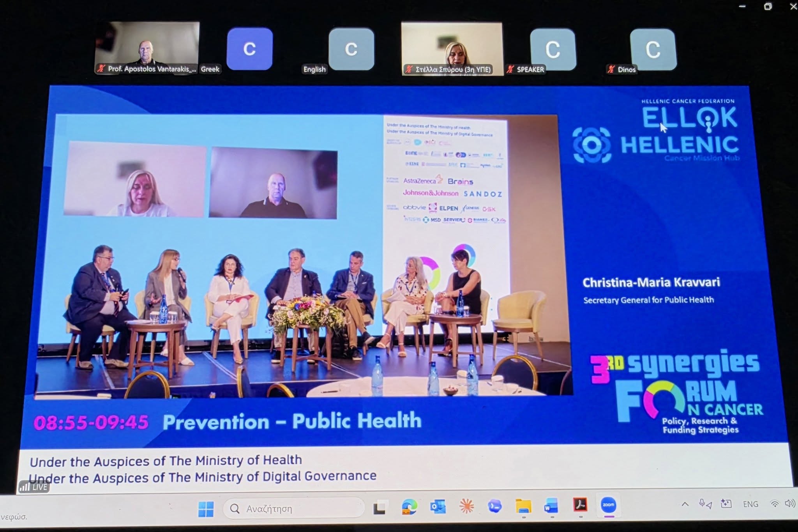The height and width of the screenshot is (532, 798).
Task: Open Task View from the taskbar
Action: [380, 508]
